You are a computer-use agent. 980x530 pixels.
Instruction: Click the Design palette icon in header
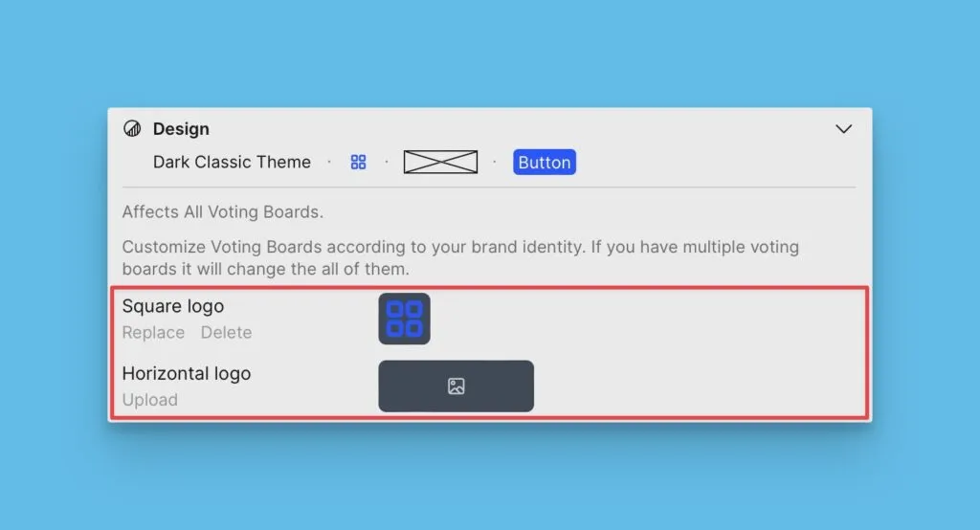(x=132, y=129)
